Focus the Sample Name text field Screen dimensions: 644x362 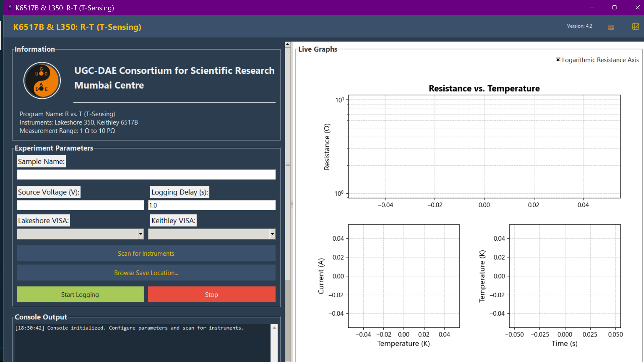(146, 174)
